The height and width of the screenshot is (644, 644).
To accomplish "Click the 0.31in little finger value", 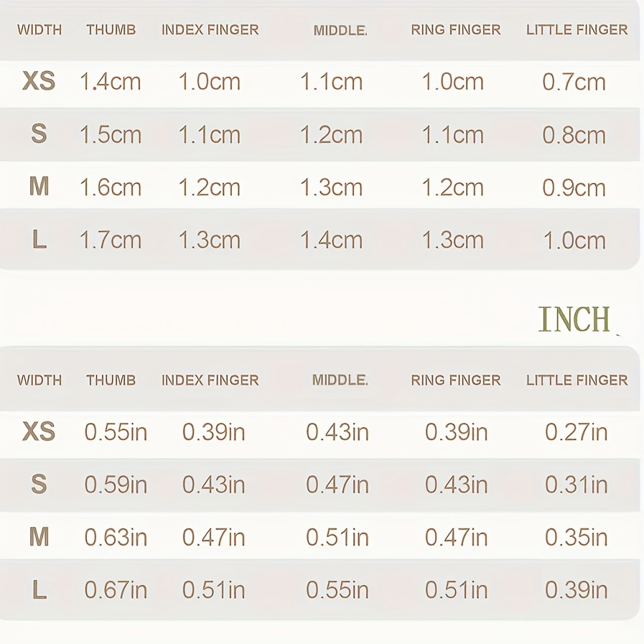I will (x=576, y=485).
